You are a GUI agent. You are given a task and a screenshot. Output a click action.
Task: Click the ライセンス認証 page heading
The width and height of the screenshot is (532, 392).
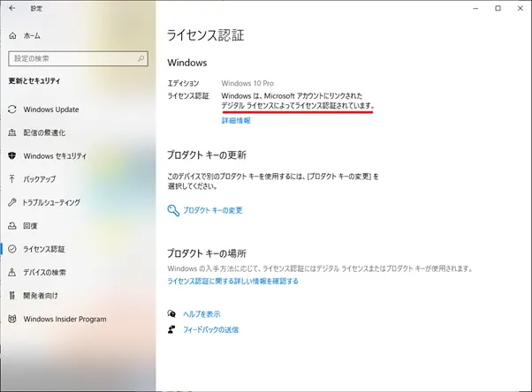(206, 35)
